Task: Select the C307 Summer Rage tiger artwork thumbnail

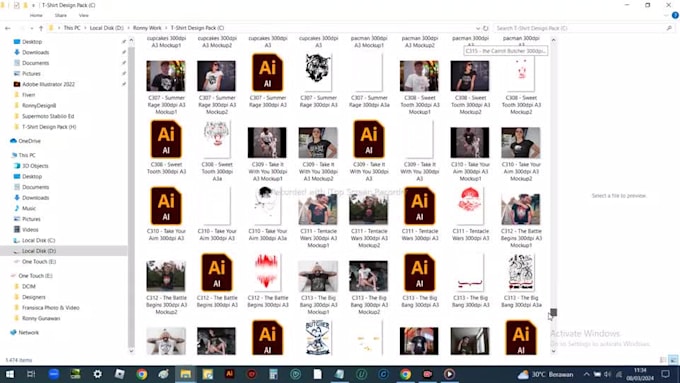Action: [x=318, y=72]
